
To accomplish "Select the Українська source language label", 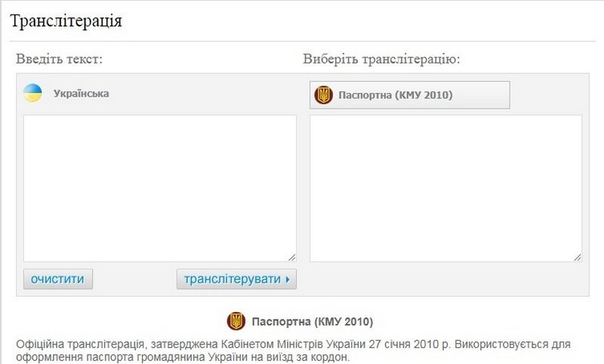I will (81, 94).
